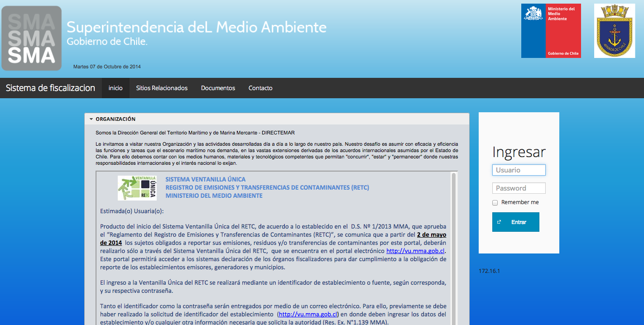Go to Documentos menu item
This screenshot has width=644, height=325.
click(x=218, y=88)
